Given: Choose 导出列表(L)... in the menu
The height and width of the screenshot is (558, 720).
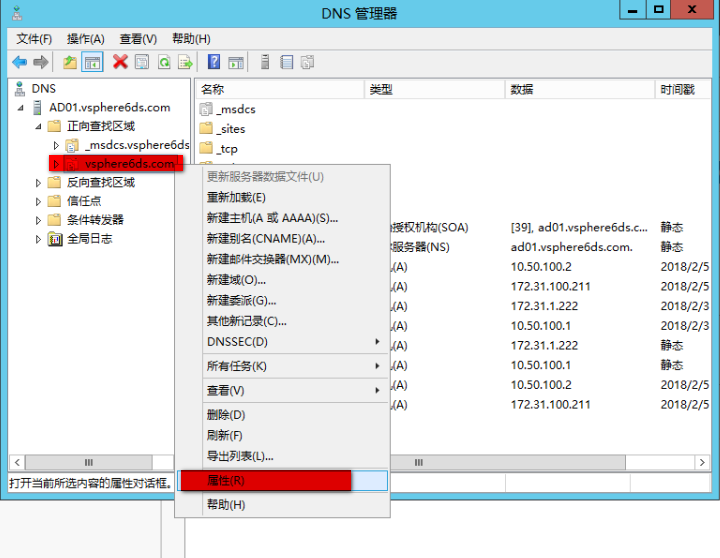Looking at the screenshot, I should (282, 456).
